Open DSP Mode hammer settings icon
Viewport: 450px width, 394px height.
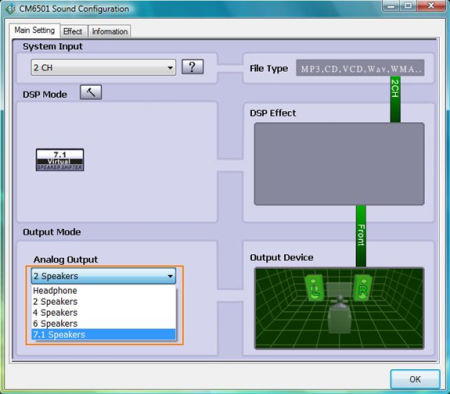(91, 92)
